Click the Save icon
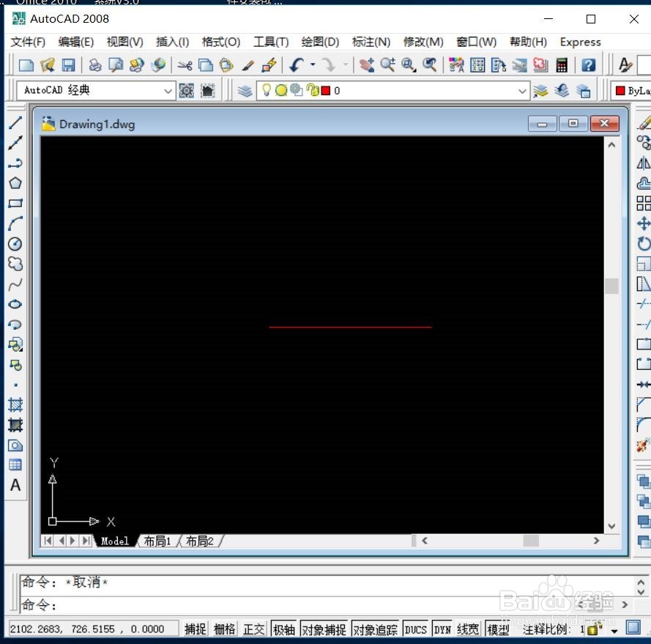Screen dimensions: 651x644 (69, 65)
